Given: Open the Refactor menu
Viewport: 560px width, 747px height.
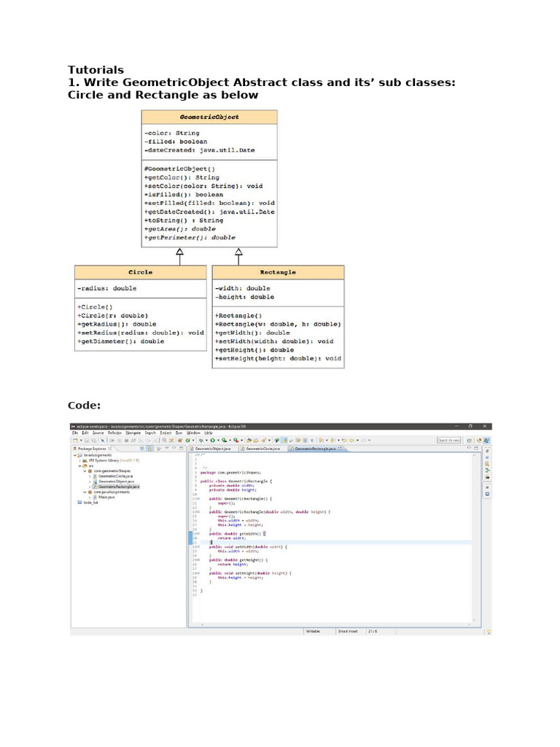Looking at the screenshot, I should (114, 433).
